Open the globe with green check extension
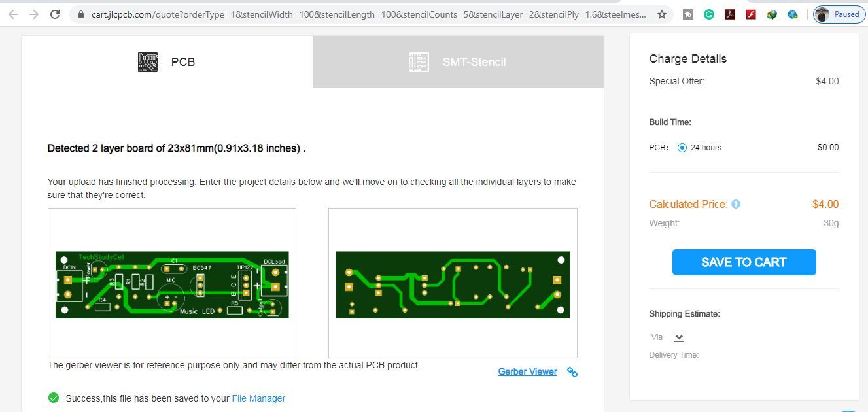This screenshot has width=868, height=412. 793,14
